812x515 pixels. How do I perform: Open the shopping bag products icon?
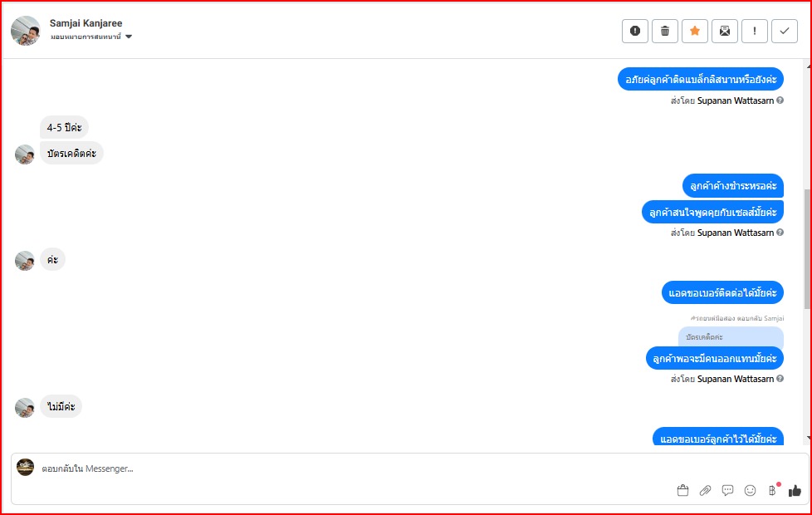[x=682, y=490]
